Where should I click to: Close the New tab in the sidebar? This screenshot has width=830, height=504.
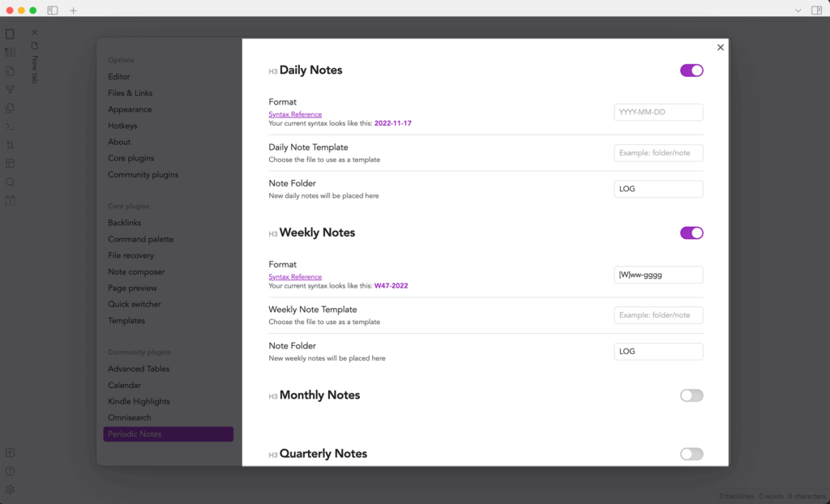(x=34, y=32)
